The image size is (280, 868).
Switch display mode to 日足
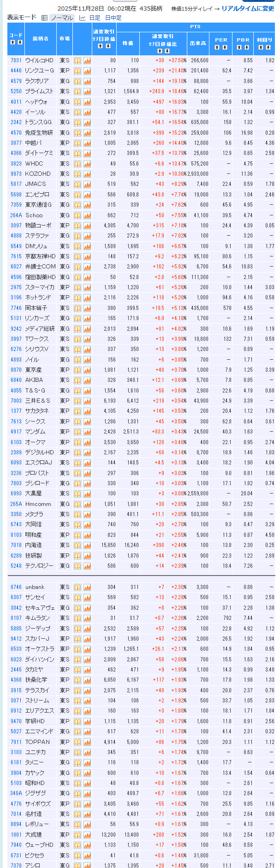[94, 18]
